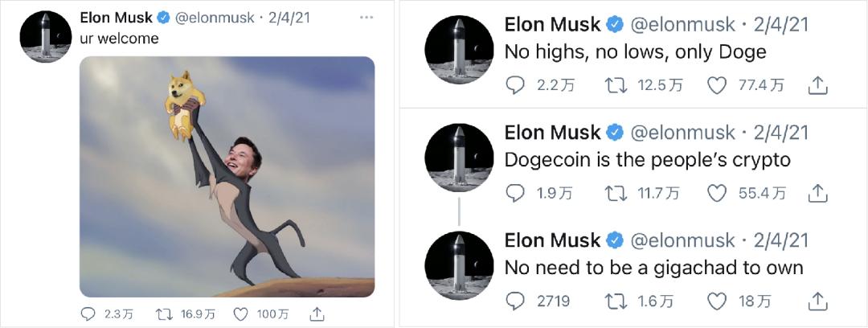Reply to the 'ur welcome' tweet

(x=89, y=314)
